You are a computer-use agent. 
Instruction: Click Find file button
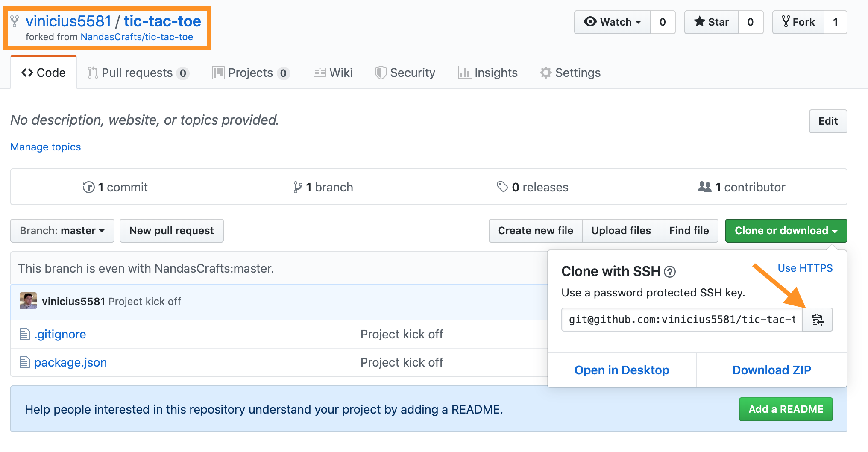(x=689, y=231)
